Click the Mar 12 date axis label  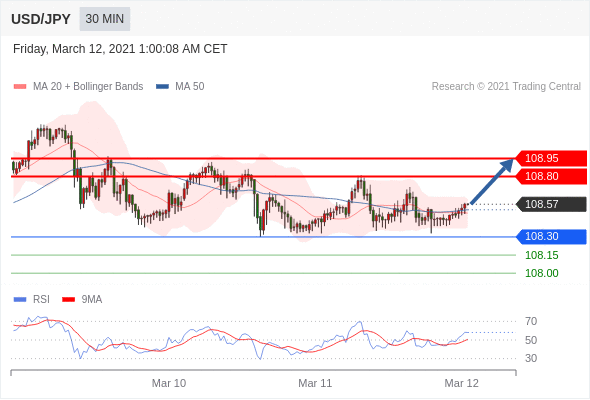tap(461, 383)
